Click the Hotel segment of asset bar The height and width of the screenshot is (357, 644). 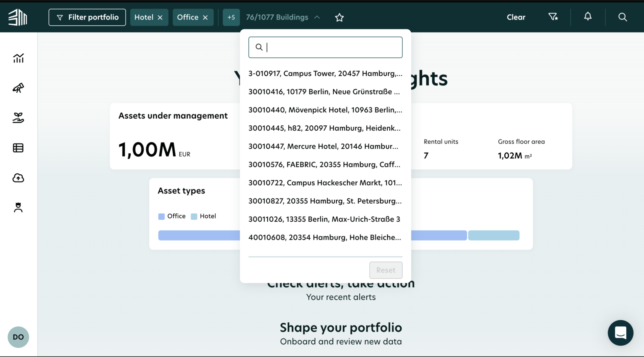[x=494, y=235]
